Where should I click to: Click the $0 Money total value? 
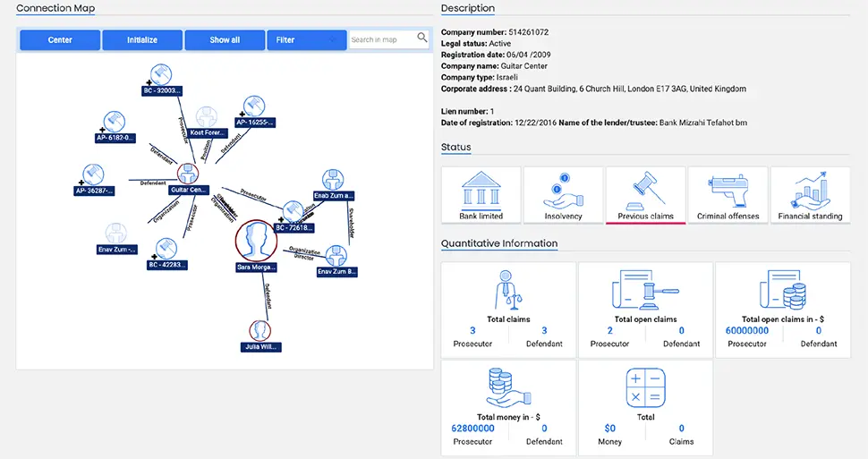click(609, 429)
